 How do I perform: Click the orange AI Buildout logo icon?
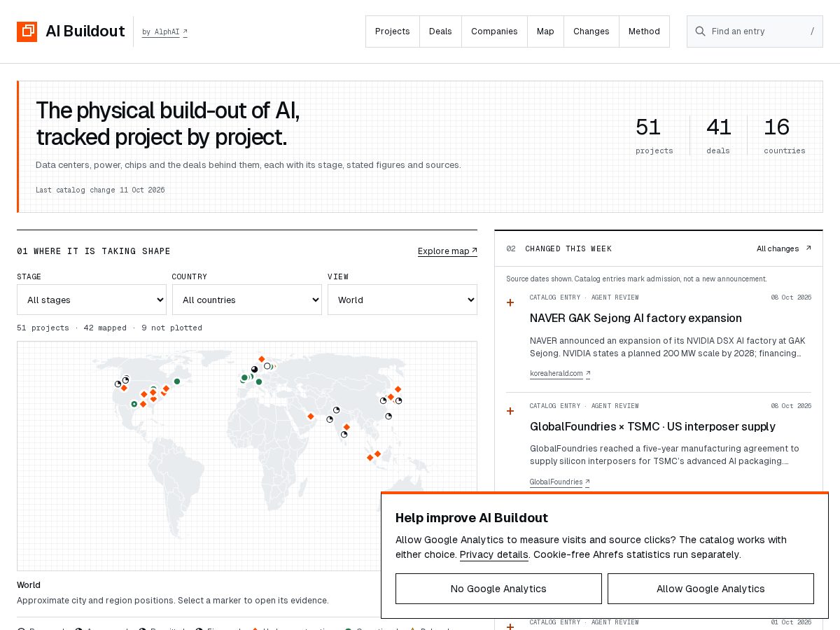click(27, 31)
